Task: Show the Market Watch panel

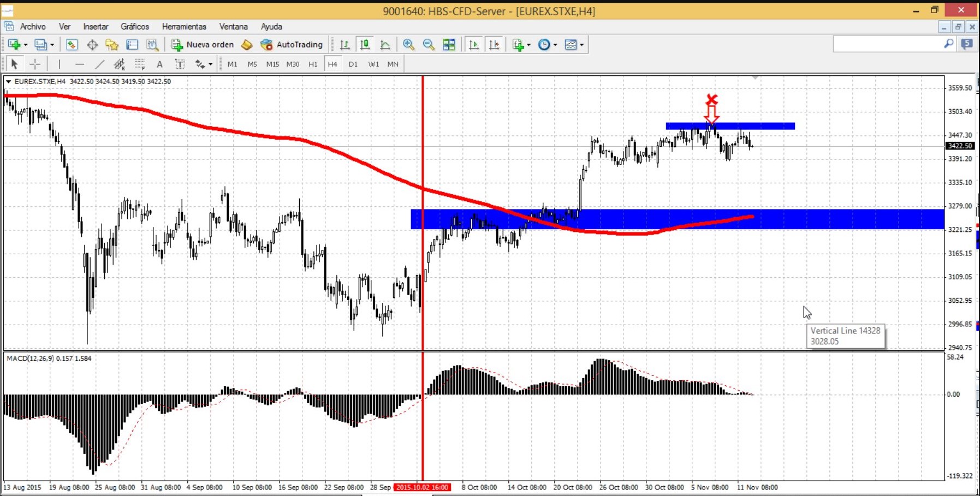Action: [72, 45]
